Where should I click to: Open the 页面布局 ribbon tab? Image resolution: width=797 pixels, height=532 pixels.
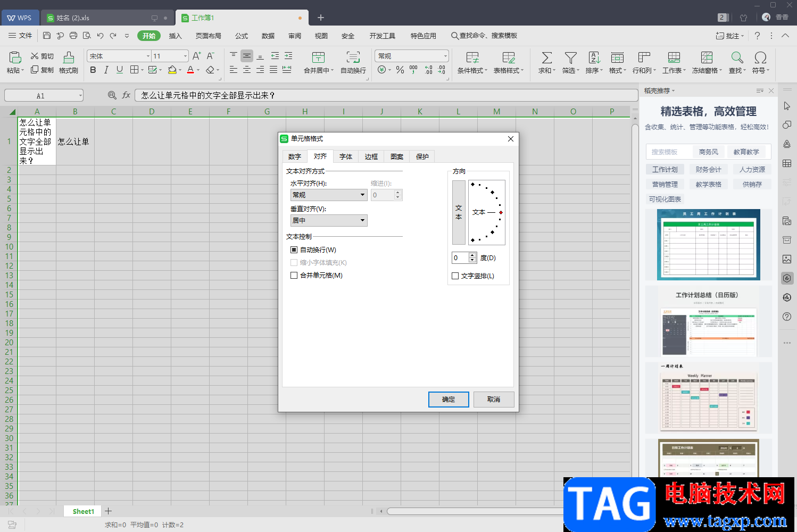(208, 36)
